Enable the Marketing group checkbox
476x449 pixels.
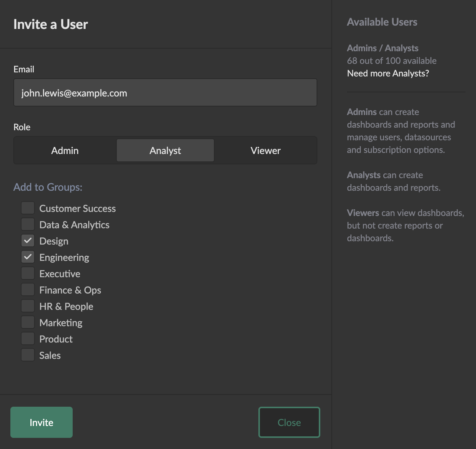(28, 322)
